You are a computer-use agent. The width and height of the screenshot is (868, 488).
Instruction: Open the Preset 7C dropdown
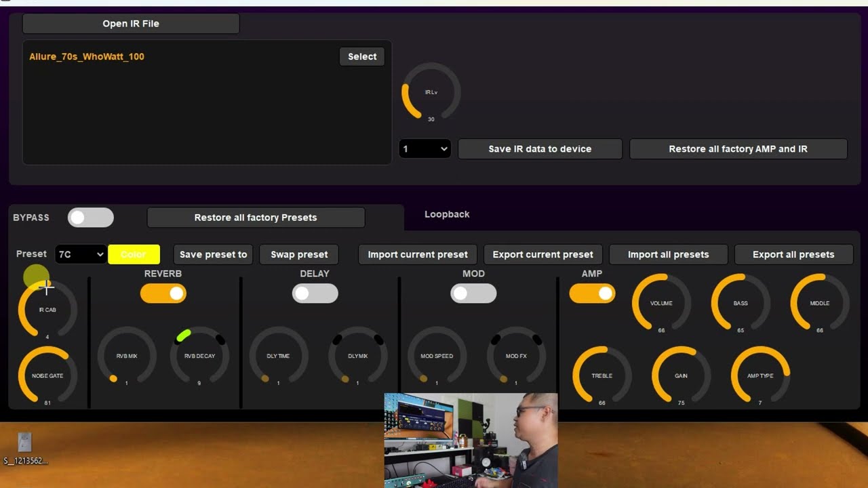81,254
